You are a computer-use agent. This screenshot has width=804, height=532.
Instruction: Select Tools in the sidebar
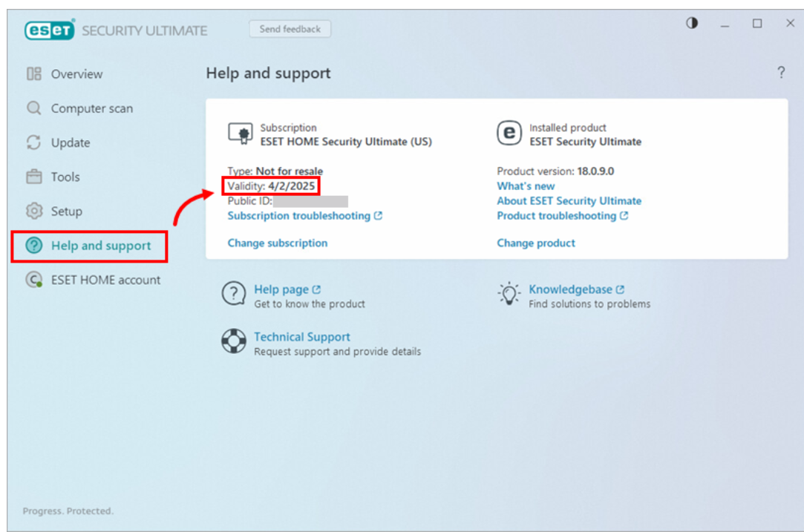click(x=65, y=177)
